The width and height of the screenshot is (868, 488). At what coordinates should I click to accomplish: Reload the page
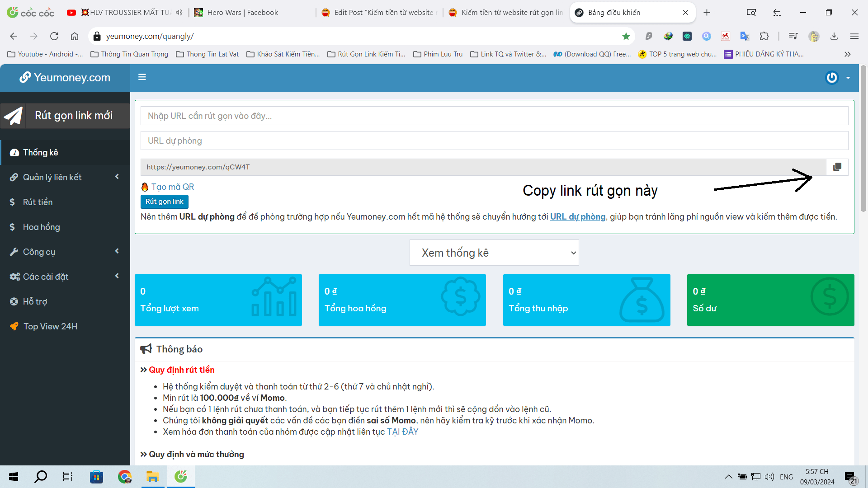pyautogui.click(x=54, y=36)
